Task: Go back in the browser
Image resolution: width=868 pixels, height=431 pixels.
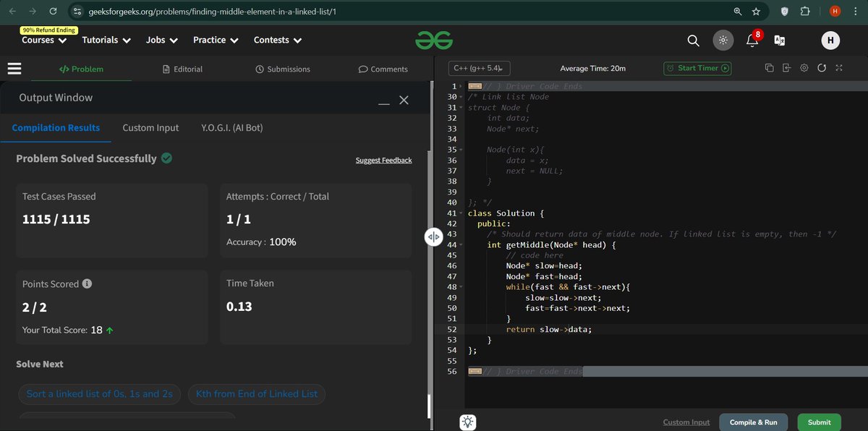Action: pyautogui.click(x=12, y=12)
